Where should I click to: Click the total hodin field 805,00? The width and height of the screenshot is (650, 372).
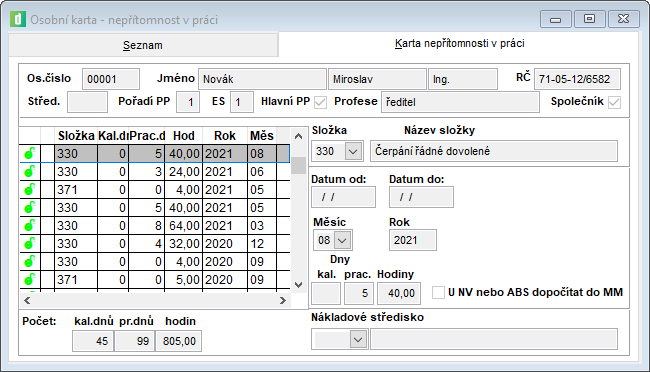tap(179, 341)
